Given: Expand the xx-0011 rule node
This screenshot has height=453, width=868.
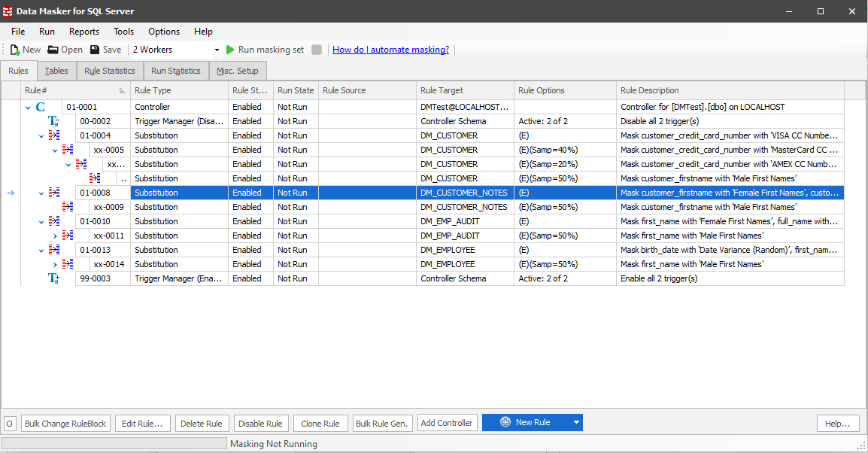Looking at the screenshot, I should (x=55, y=236).
